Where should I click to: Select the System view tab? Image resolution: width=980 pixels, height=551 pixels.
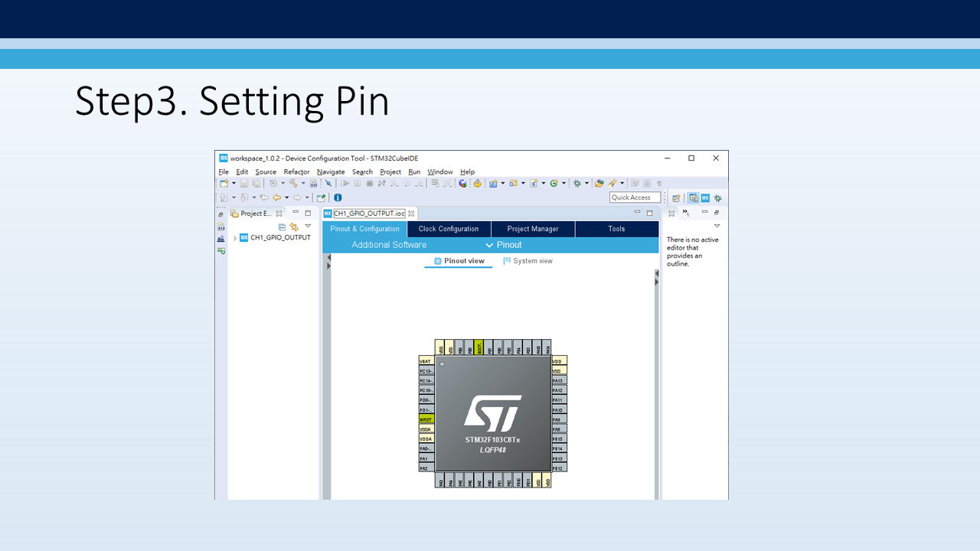tap(528, 261)
